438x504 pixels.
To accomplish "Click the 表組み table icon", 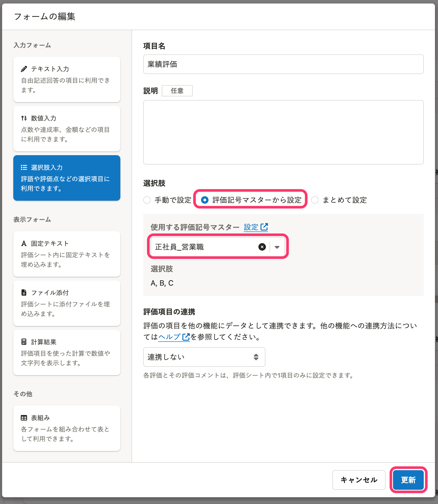I will [24, 418].
